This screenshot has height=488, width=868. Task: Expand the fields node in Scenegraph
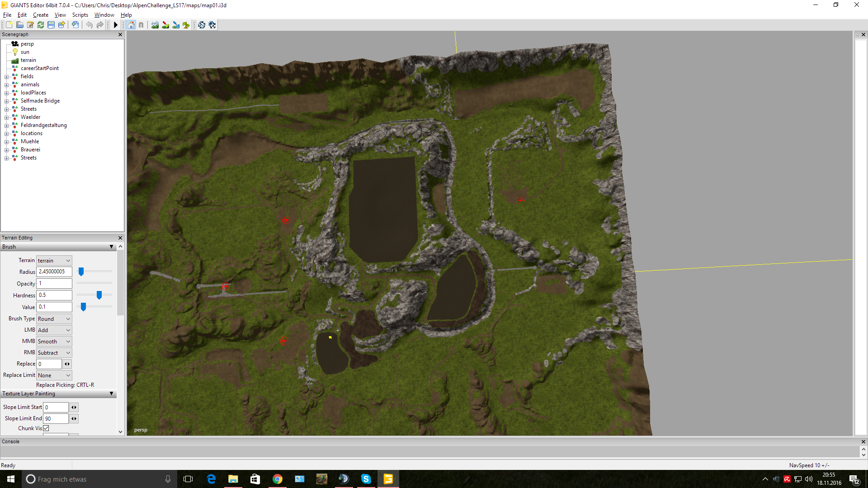[x=7, y=76]
